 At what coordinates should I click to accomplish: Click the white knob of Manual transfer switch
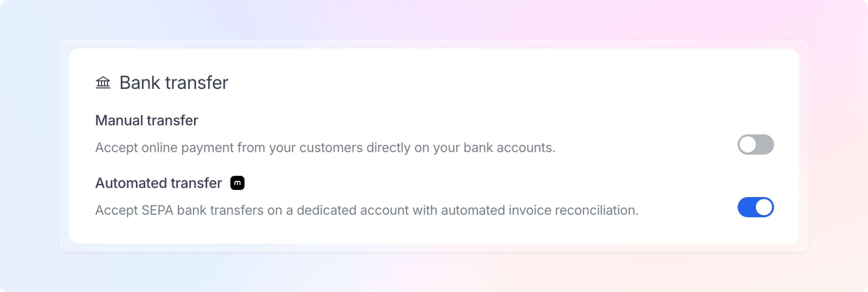click(x=748, y=144)
